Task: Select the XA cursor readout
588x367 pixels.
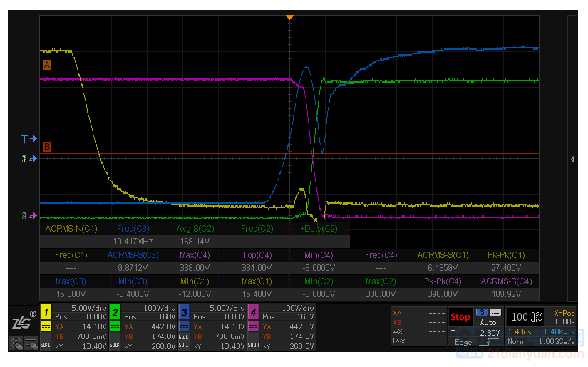Action: [418, 313]
